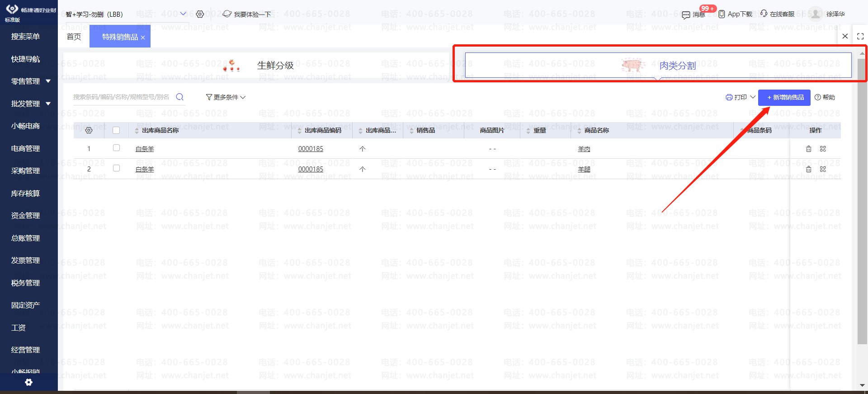
Task: Open 羊肉 product link
Action: coord(584,149)
